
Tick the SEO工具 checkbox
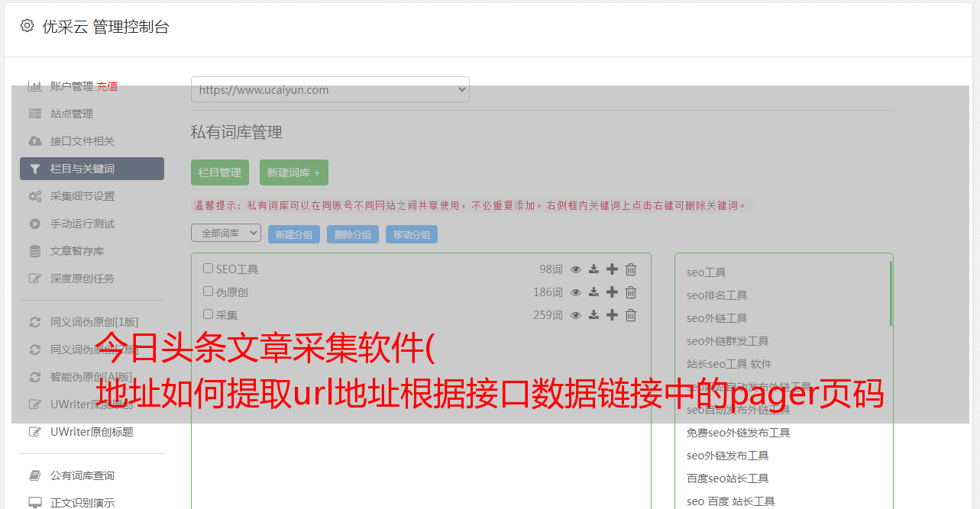208,269
